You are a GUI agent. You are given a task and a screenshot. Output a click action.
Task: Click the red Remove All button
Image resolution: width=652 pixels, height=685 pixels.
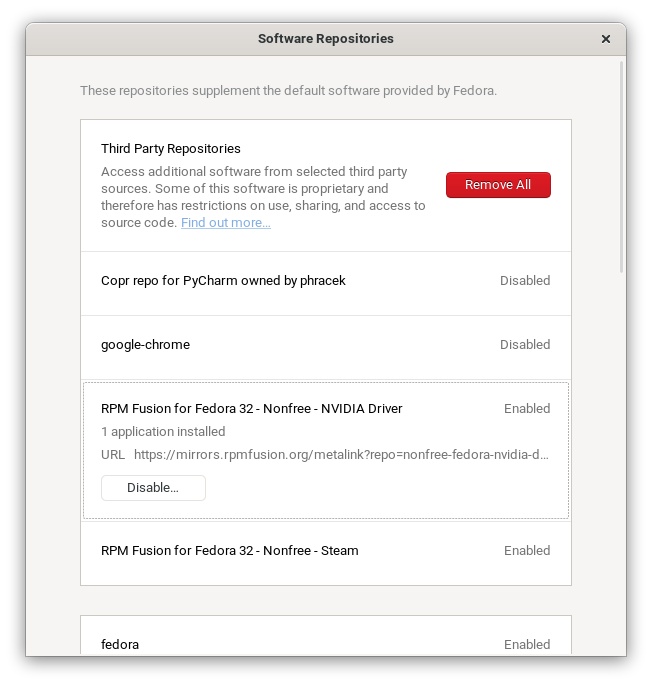[498, 185]
